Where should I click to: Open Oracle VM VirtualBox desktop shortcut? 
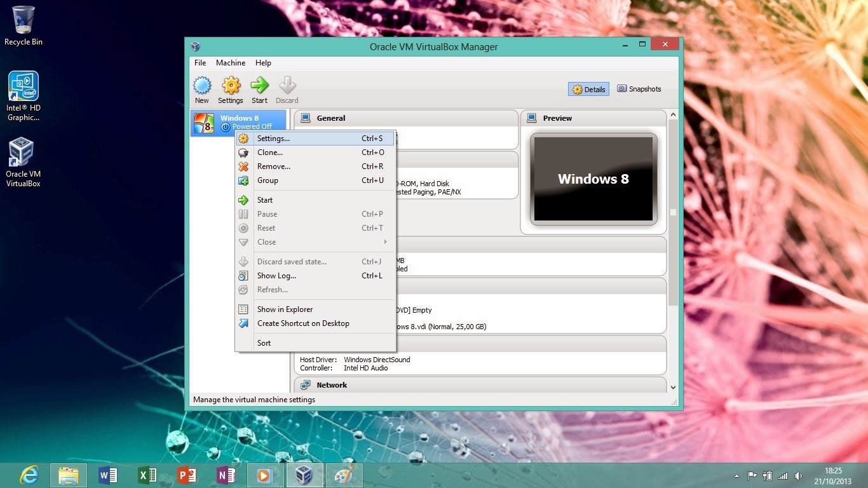coord(24,163)
